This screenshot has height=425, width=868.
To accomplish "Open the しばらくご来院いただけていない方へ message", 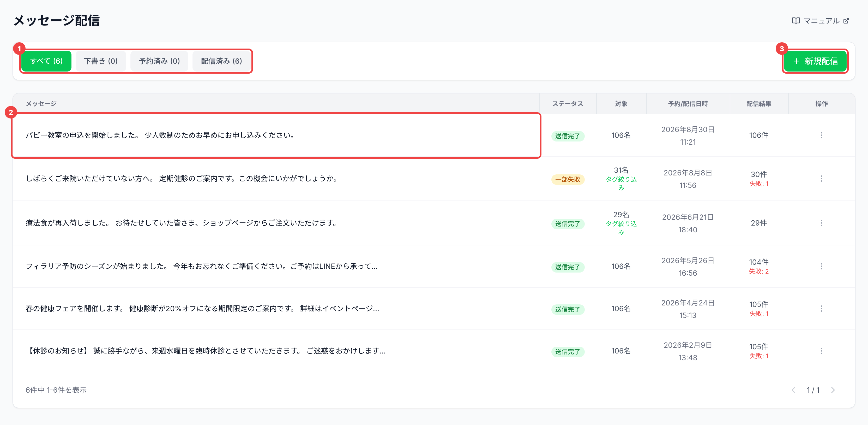I will 182,179.
